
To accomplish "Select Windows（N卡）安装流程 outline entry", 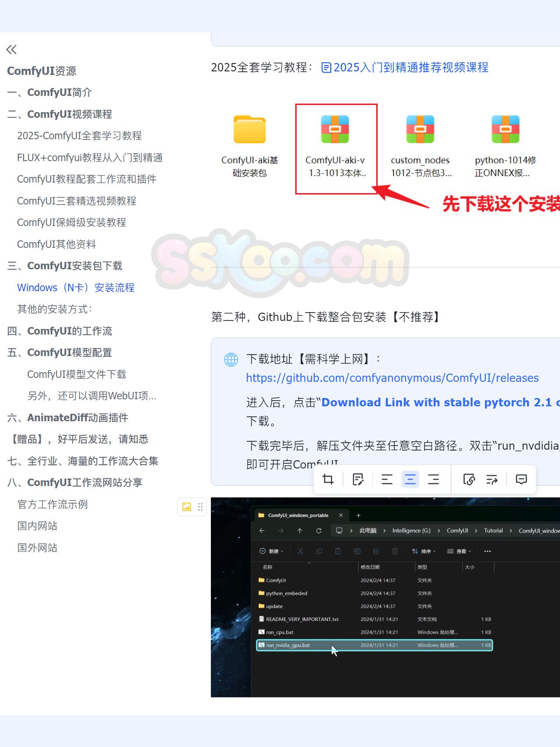I will [76, 288].
